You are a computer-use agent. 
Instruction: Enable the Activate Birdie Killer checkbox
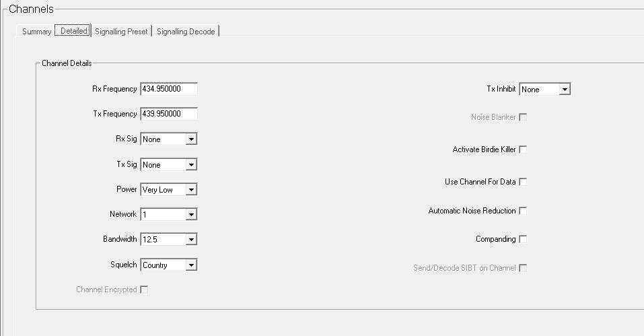coord(523,149)
